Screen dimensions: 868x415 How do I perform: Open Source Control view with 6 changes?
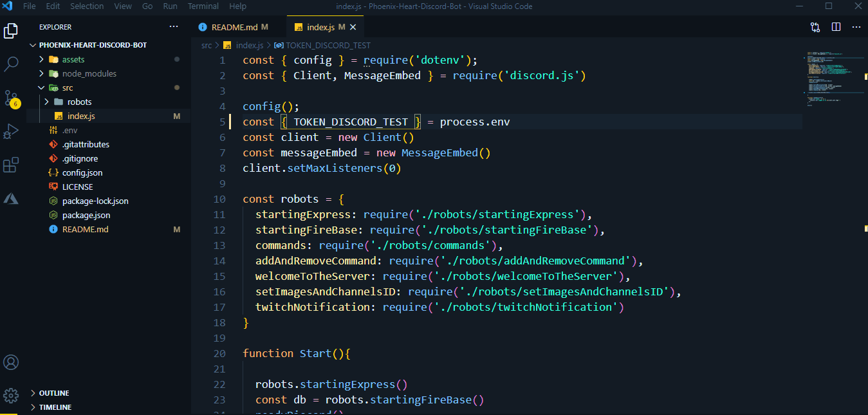pos(11,98)
